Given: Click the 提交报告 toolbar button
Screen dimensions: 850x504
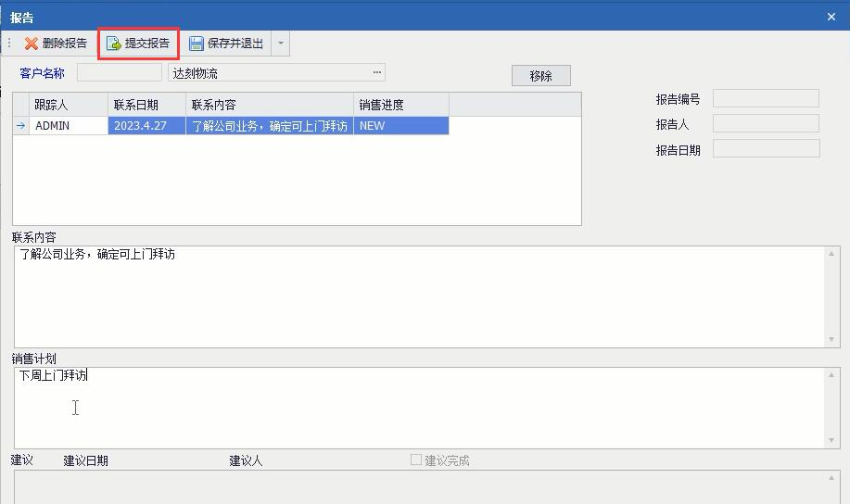Looking at the screenshot, I should tap(138, 44).
